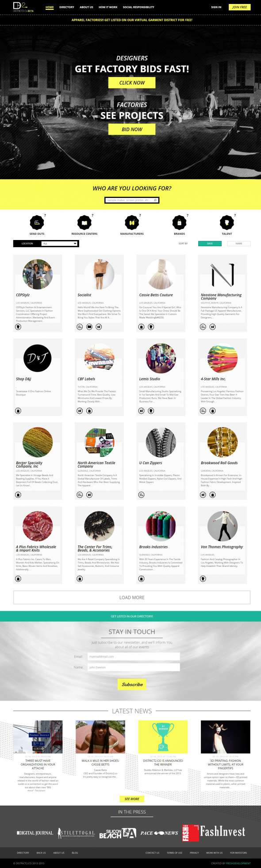This screenshot has height=868, width=261.
Task: Open the How It Work menu item
Action: [108, 7]
